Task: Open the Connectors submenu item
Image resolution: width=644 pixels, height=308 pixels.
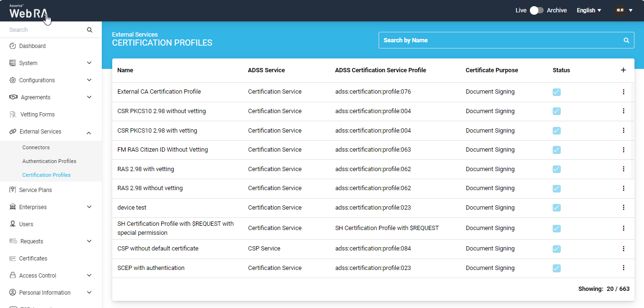Action: coord(36,147)
